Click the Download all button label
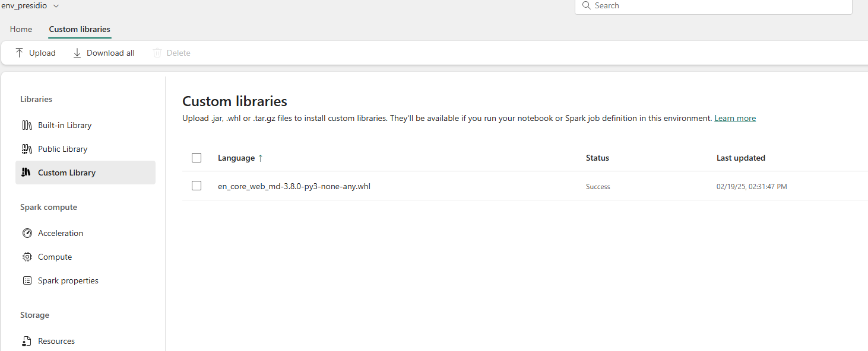Viewport: 868px width, 351px height. coord(110,53)
